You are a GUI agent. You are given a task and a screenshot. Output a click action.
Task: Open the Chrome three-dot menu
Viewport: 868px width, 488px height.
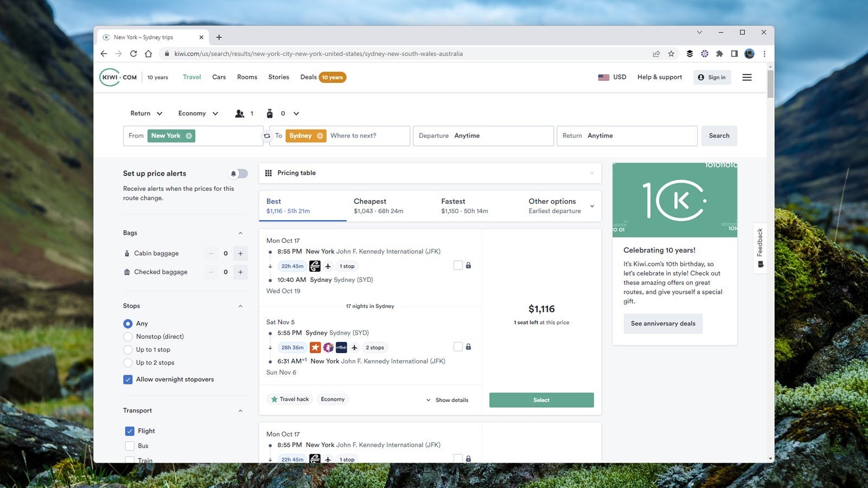click(764, 54)
